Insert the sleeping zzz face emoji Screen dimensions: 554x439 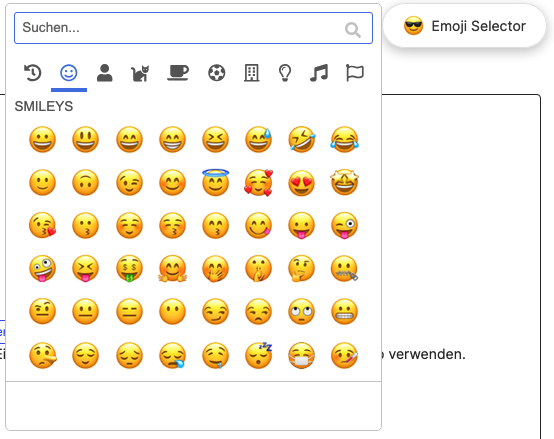tap(259, 355)
